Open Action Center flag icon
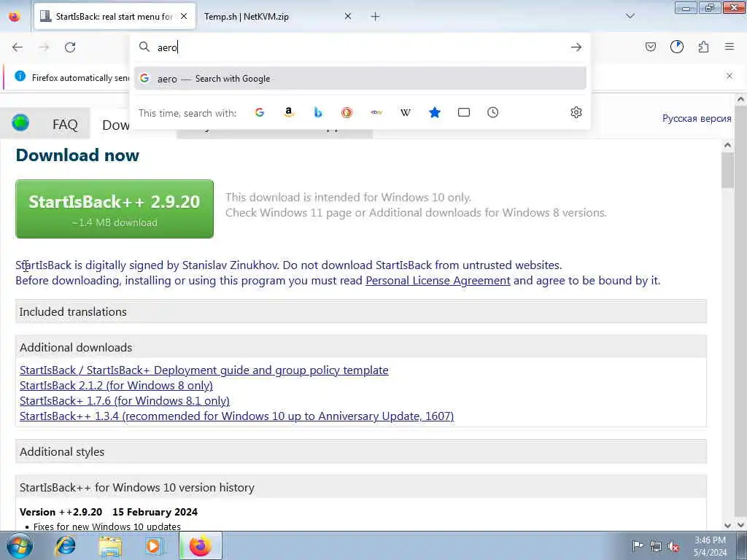747x560 pixels. click(637, 545)
